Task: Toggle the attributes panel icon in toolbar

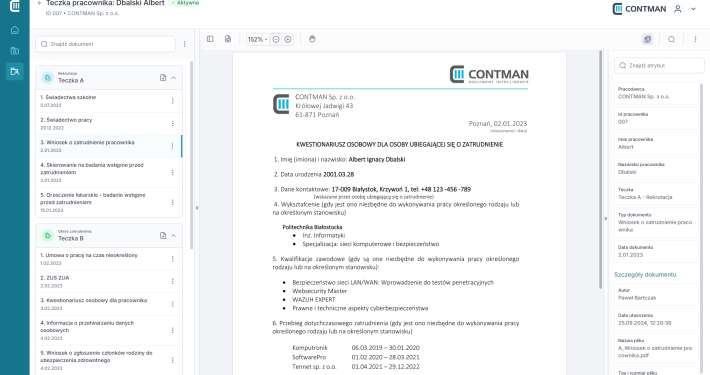Action: (648, 39)
